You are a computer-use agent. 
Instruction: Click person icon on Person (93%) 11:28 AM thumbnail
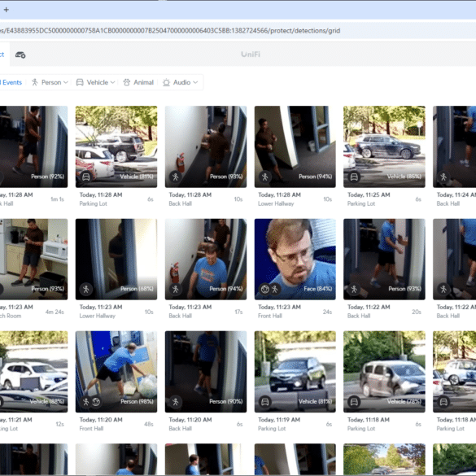pos(175,177)
